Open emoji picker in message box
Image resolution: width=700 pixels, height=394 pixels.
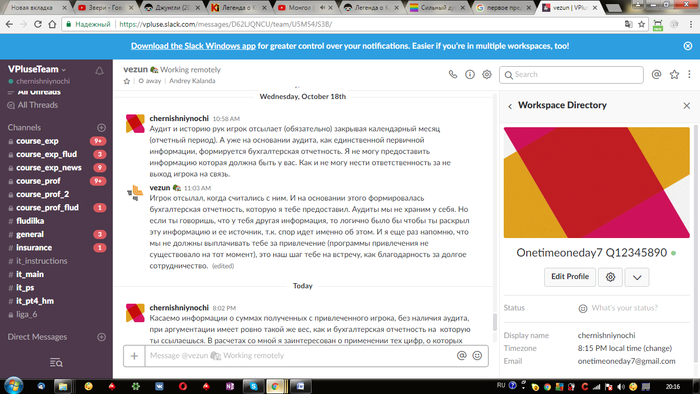[477, 355]
